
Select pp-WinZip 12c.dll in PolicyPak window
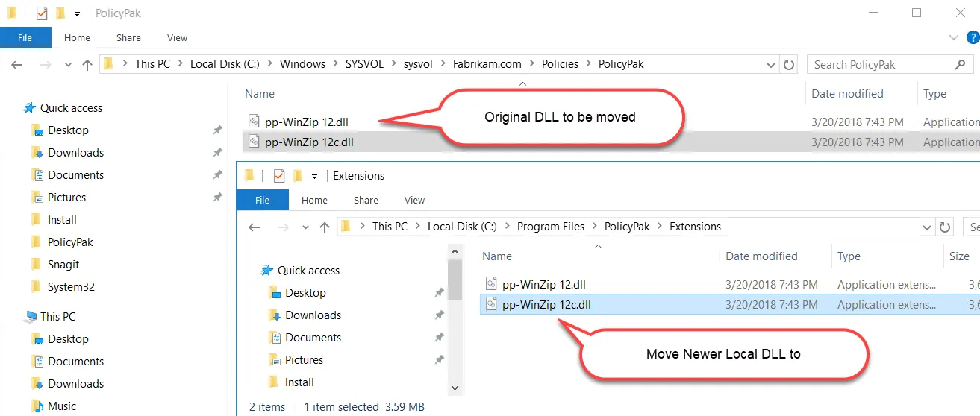pyautogui.click(x=309, y=142)
